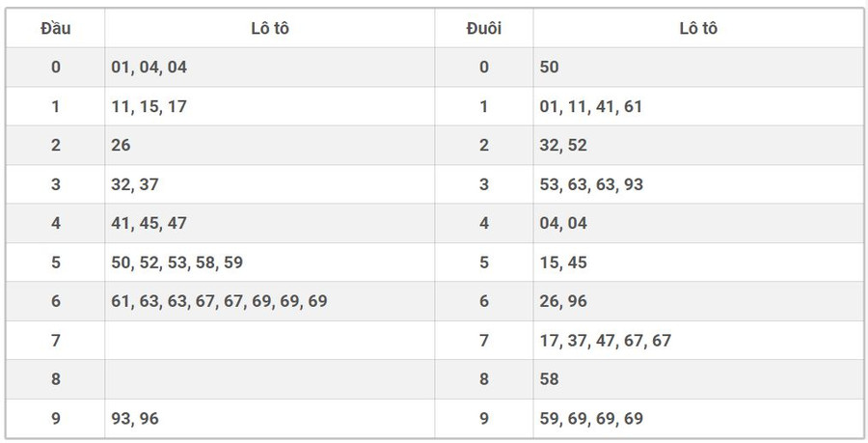
Task: Click the cell reading "41, 45, 47"
Action: 149,223
